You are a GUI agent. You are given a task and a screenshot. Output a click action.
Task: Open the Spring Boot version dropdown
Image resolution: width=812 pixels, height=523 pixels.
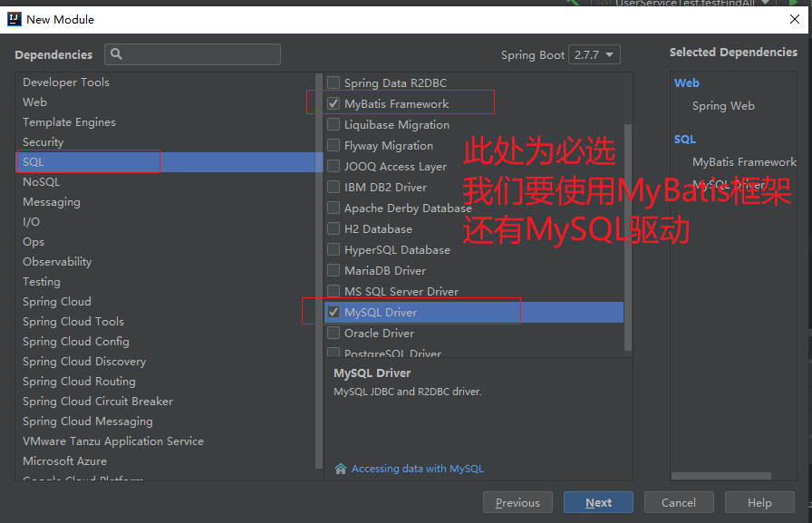click(x=594, y=55)
